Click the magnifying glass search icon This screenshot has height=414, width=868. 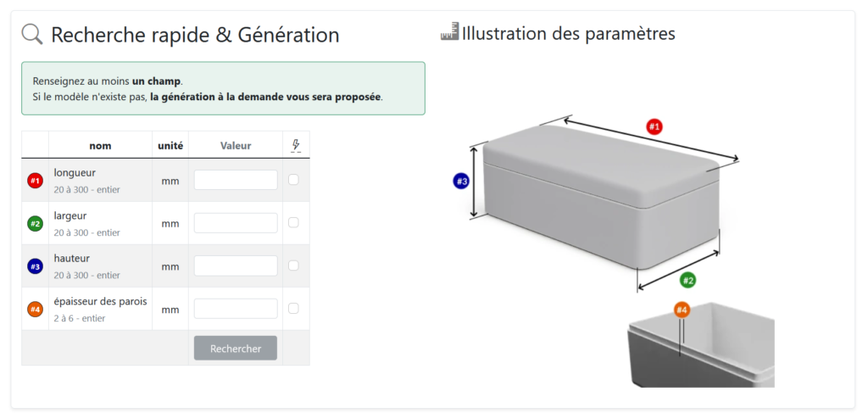pyautogui.click(x=32, y=35)
